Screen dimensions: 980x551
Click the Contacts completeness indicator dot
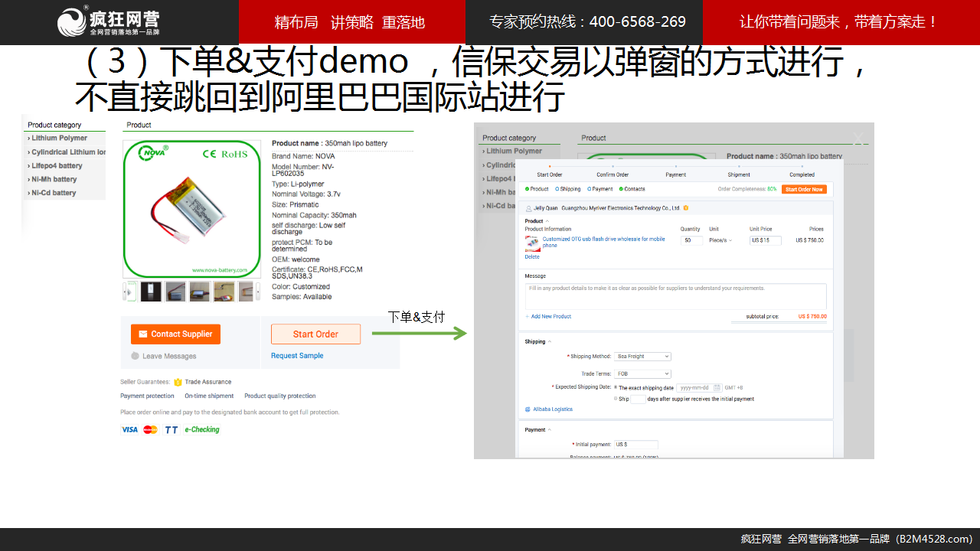(620, 189)
